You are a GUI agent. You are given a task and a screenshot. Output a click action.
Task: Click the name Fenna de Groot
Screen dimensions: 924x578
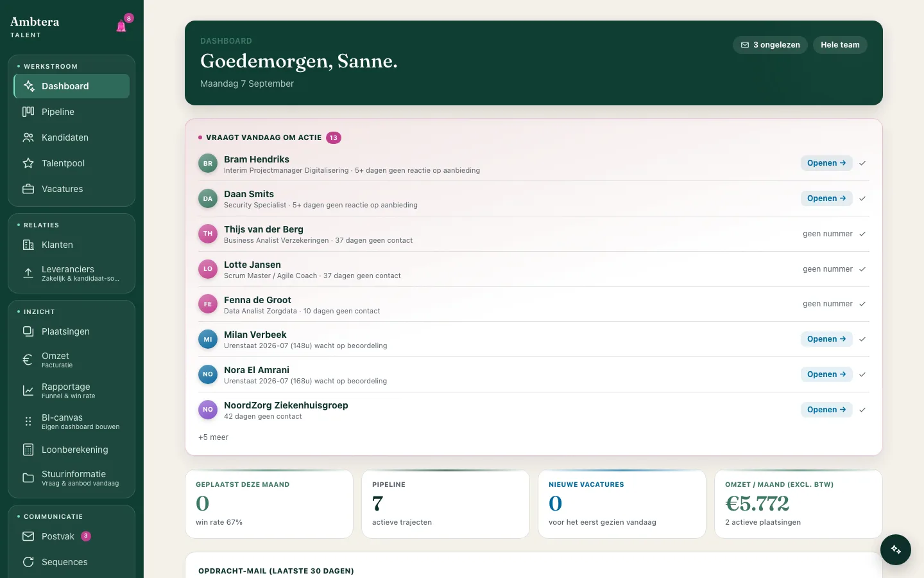click(x=257, y=300)
